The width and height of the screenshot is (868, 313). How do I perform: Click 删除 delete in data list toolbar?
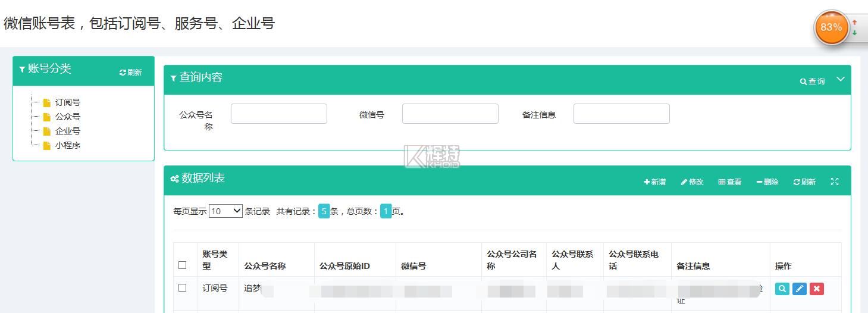767,182
